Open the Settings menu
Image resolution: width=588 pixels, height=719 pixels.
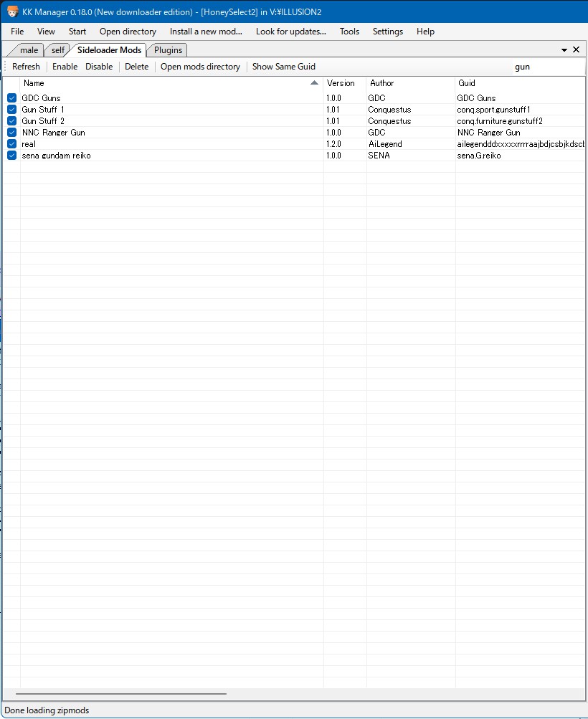click(x=387, y=31)
